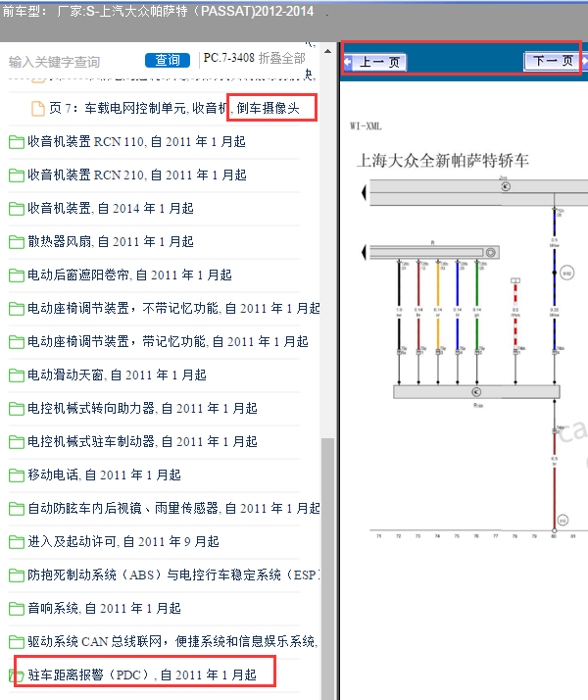The height and width of the screenshot is (700, 588).
Task: Expand 电动座椅调节装置，带记忆功能 node
Action: point(169,342)
